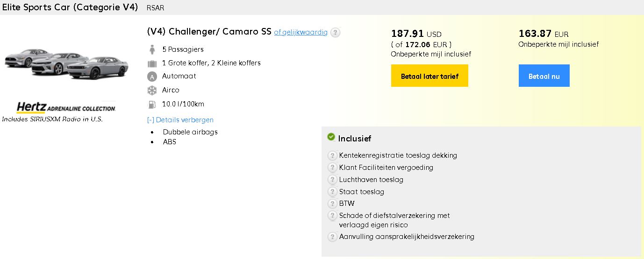Image resolution: width=644 pixels, height=259 pixels.
Task: Click the automatic transmission 'A' icon
Action: click(x=152, y=77)
